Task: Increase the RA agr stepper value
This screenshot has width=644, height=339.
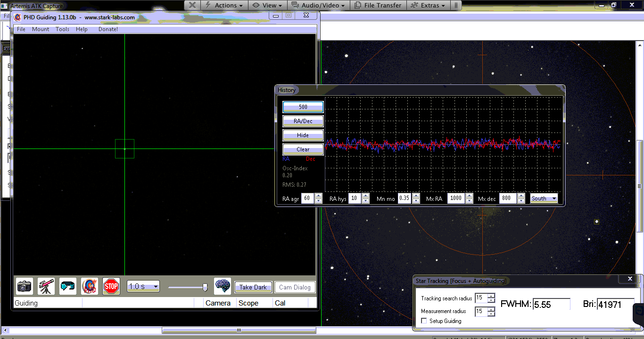Action: tap(318, 196)
